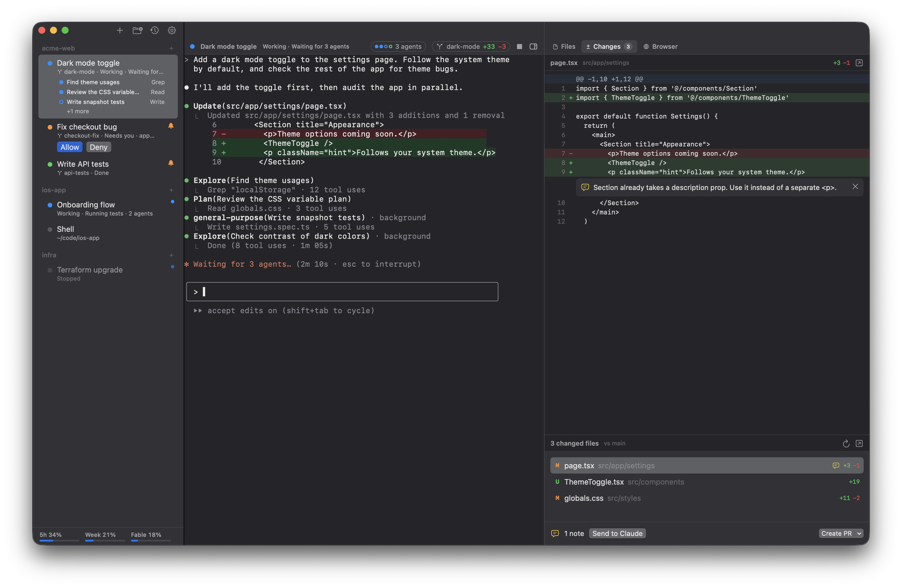This screenshot has width=902, height=588.
Task: Open the Onboarding flow session
Action: 108,208
